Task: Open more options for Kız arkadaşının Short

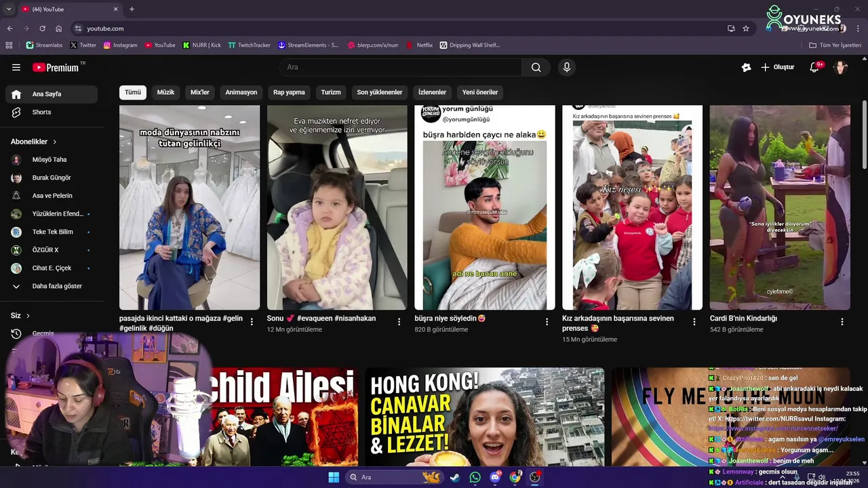Action: (x=694, y=322)
